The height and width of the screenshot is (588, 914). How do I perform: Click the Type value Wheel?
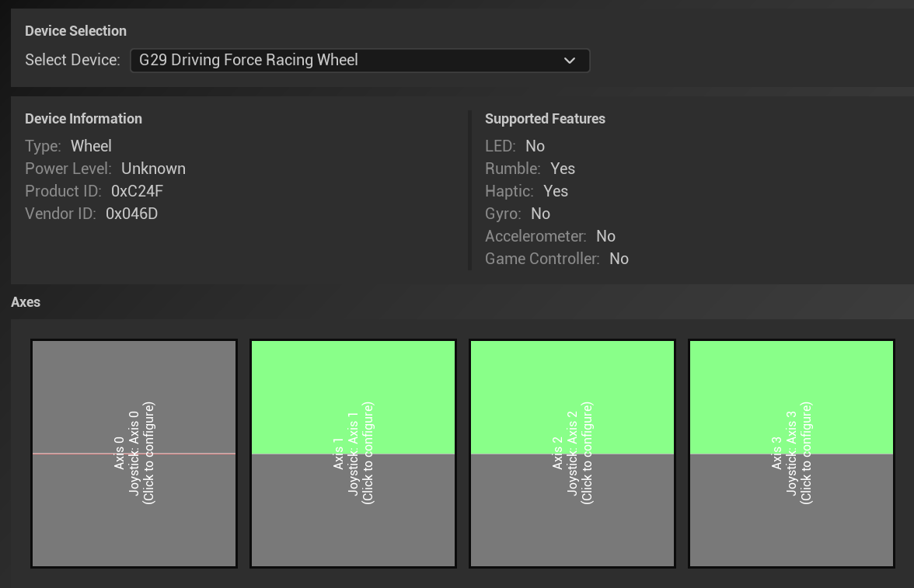pos(91,146)
